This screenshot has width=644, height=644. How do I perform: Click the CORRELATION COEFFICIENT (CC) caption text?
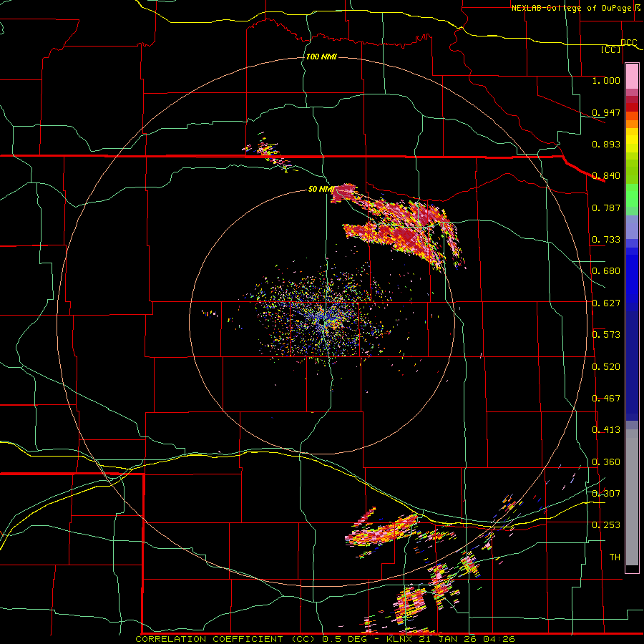click(x=227, y=639)
